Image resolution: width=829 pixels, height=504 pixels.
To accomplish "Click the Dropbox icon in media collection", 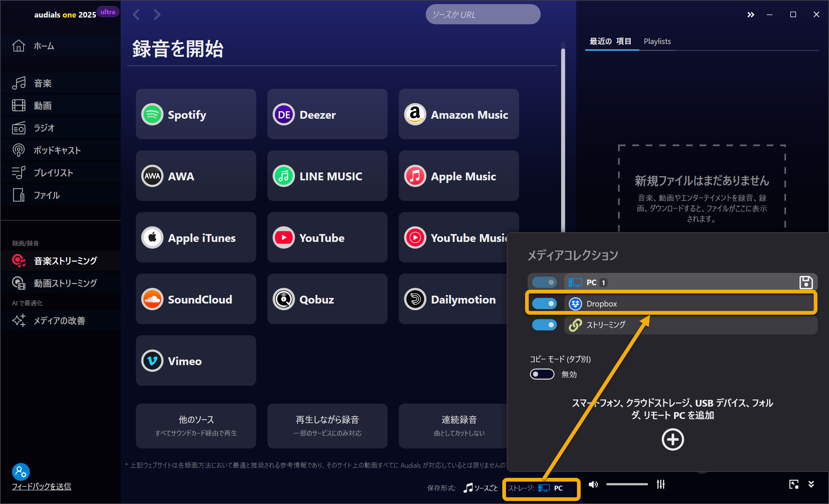I will point(575,304).
